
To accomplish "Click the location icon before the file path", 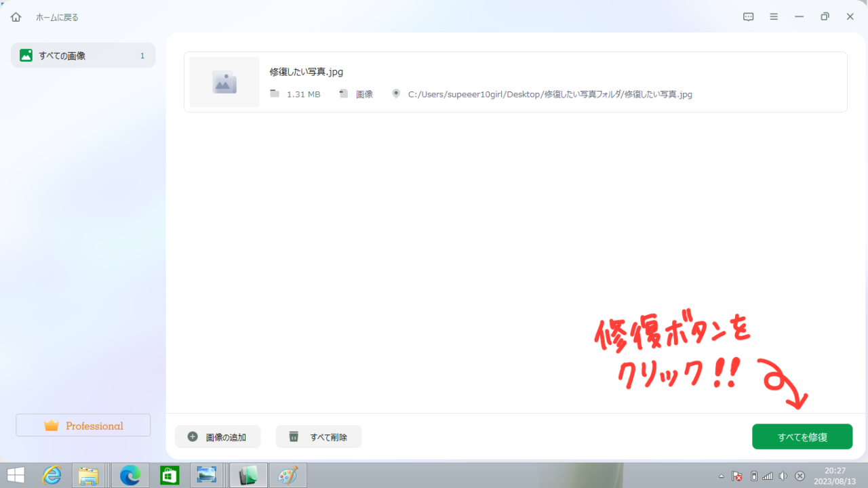I will coord(395,94).
